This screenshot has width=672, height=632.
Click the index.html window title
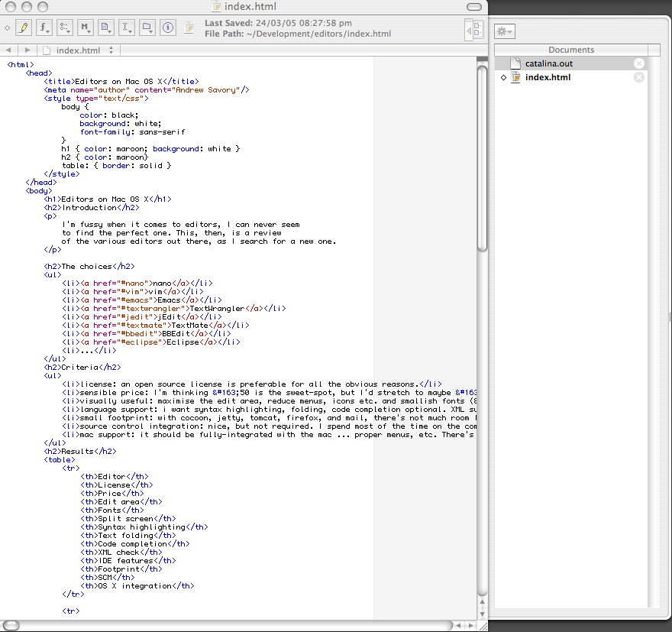click(x=250, y=6)
